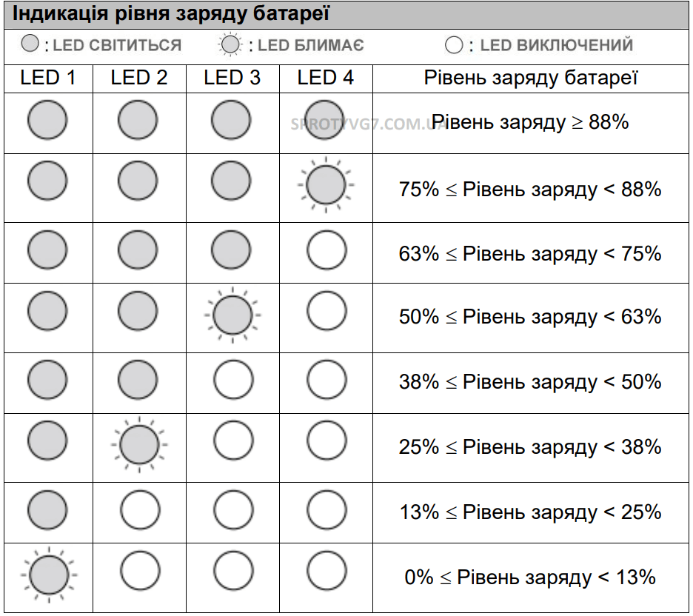Click the lit LED 4 icon in the ≥ 88% row
Viewport: 693px width, 616px height.
pos(324,120)
